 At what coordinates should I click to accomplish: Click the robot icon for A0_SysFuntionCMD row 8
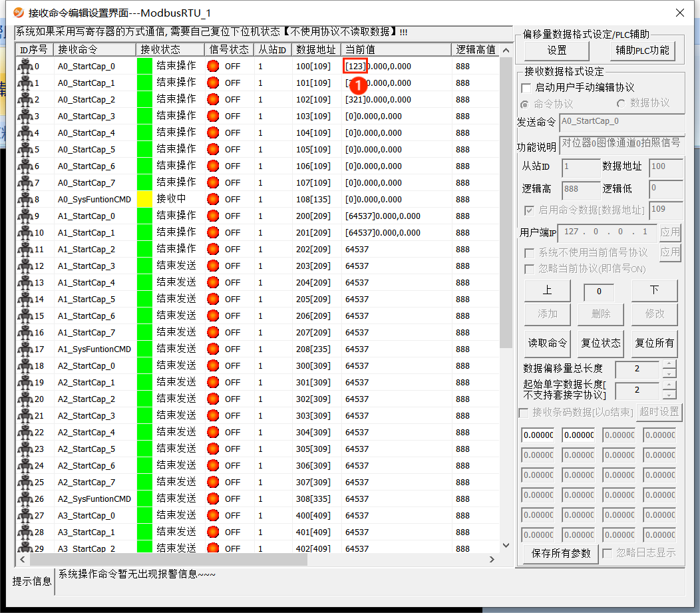[25, 199]
